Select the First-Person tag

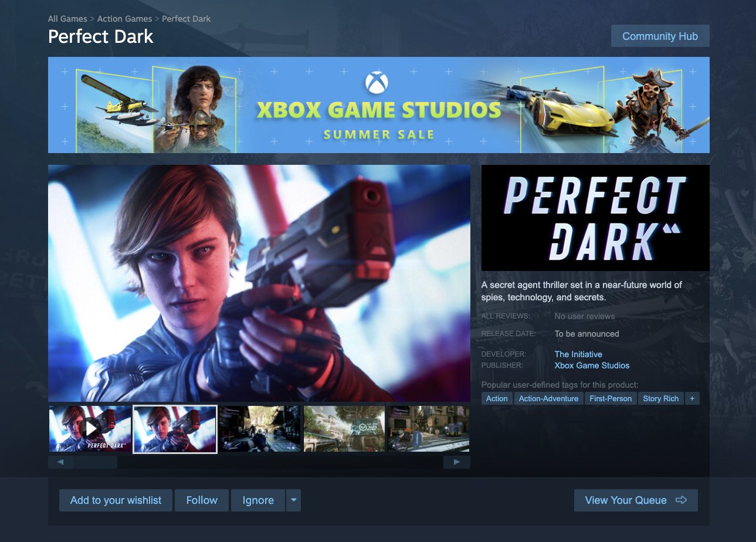point(611,398)
